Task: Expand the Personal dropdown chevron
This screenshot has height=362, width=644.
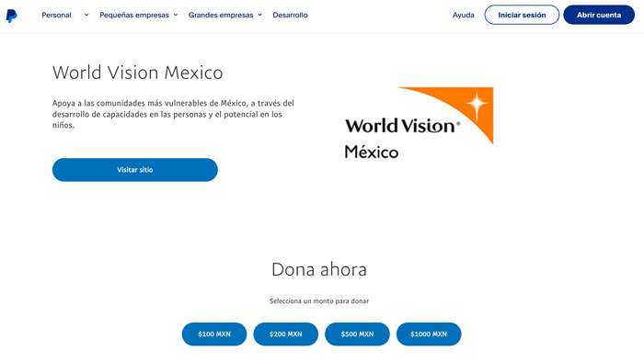Action: [x=86, y=16]
